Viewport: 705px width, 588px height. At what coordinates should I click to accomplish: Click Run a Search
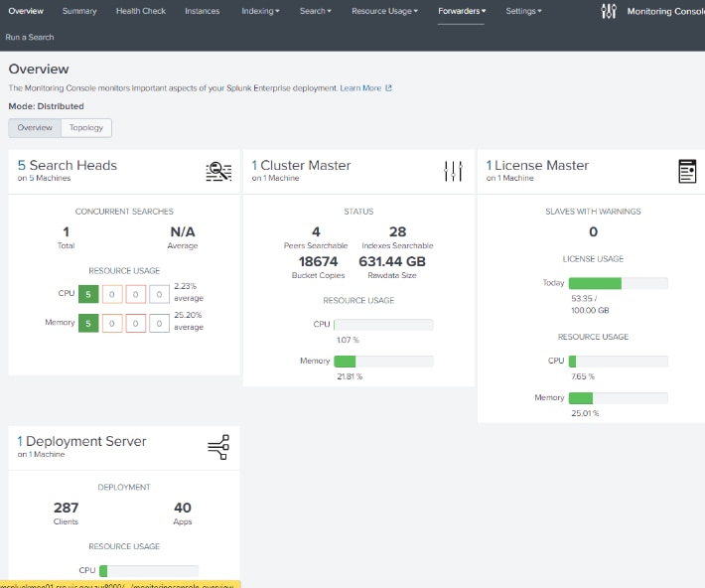tap(30, 38)
